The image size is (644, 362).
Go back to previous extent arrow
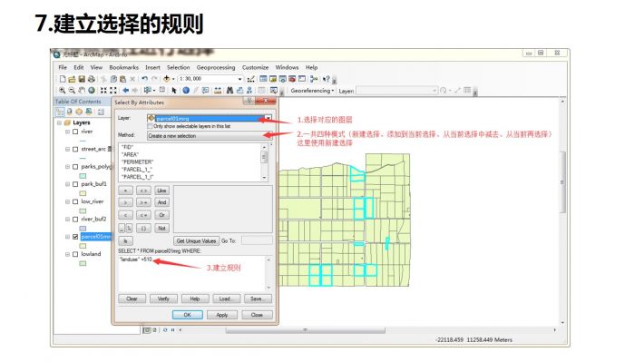tap(126, 91)
